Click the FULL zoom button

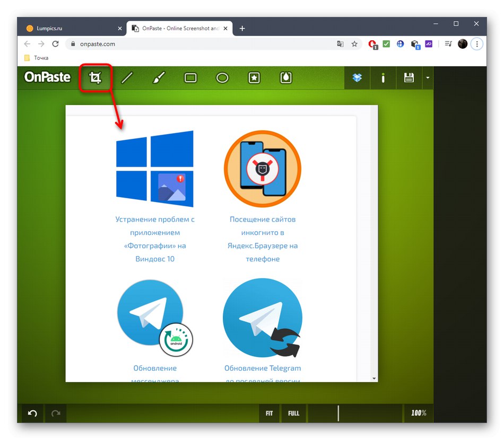coord(293,413)
